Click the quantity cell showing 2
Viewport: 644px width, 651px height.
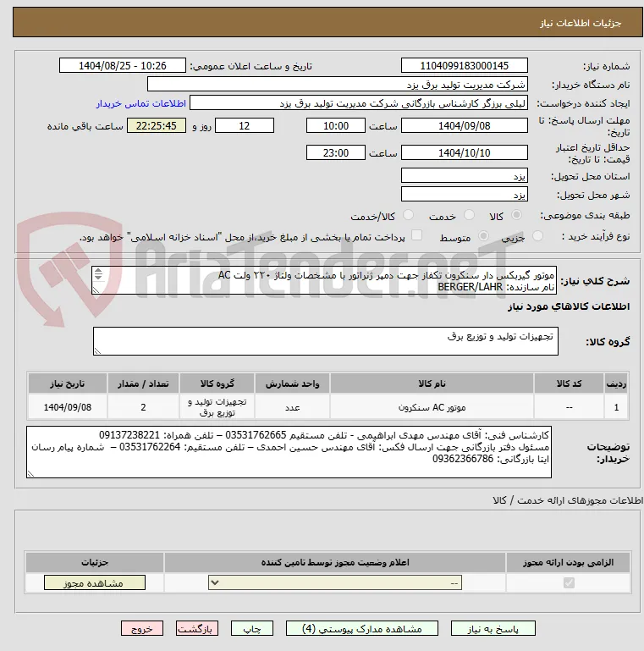point(144,407)
